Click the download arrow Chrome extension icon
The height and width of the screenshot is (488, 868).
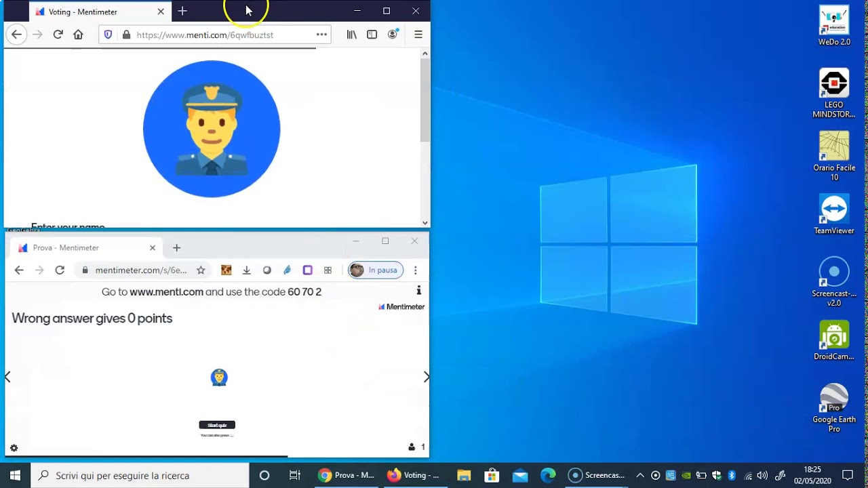click(247, 270)
